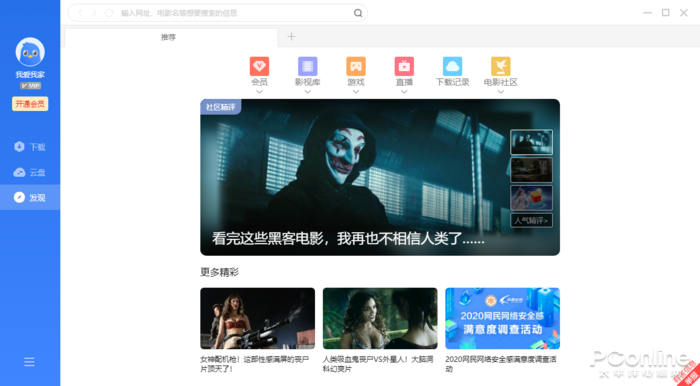The height and width of the screenshot is (386, 700).
Task: Close the application window
Action: 683,12
